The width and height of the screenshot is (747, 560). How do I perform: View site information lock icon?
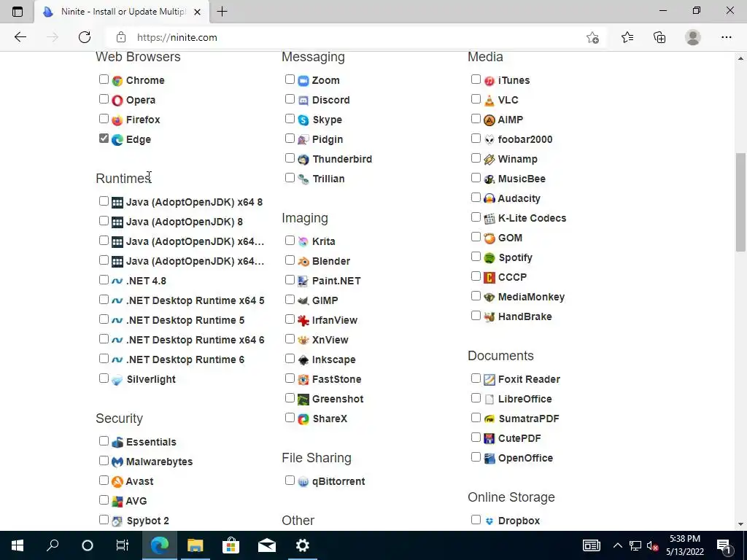pyautogui.click(x=121, y=37)
